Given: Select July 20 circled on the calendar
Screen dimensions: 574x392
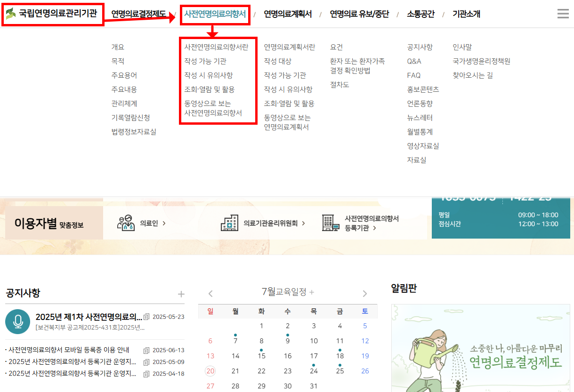Looking at the screenshot, I should coord(210,371).
